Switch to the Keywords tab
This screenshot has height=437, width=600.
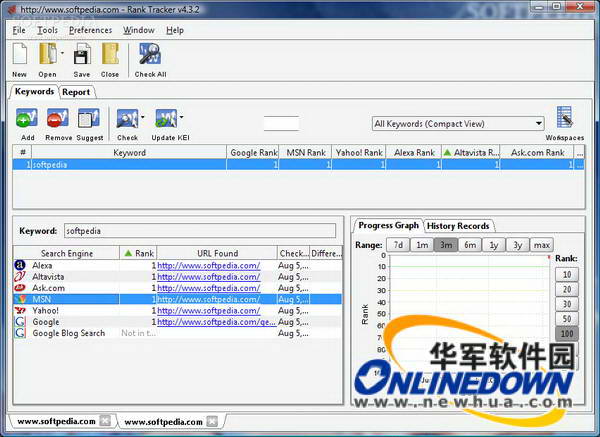pos(34,91)
